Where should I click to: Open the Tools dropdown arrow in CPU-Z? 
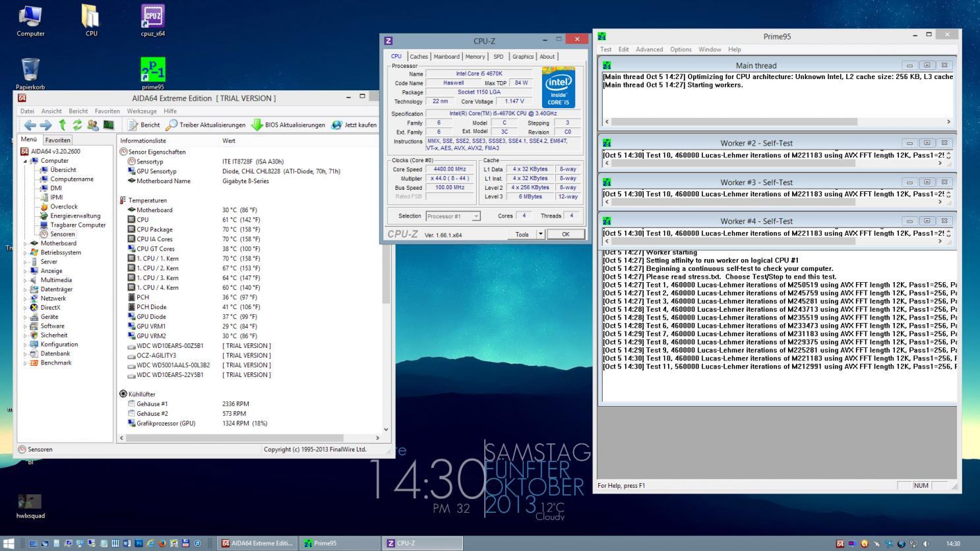point(540,234)
